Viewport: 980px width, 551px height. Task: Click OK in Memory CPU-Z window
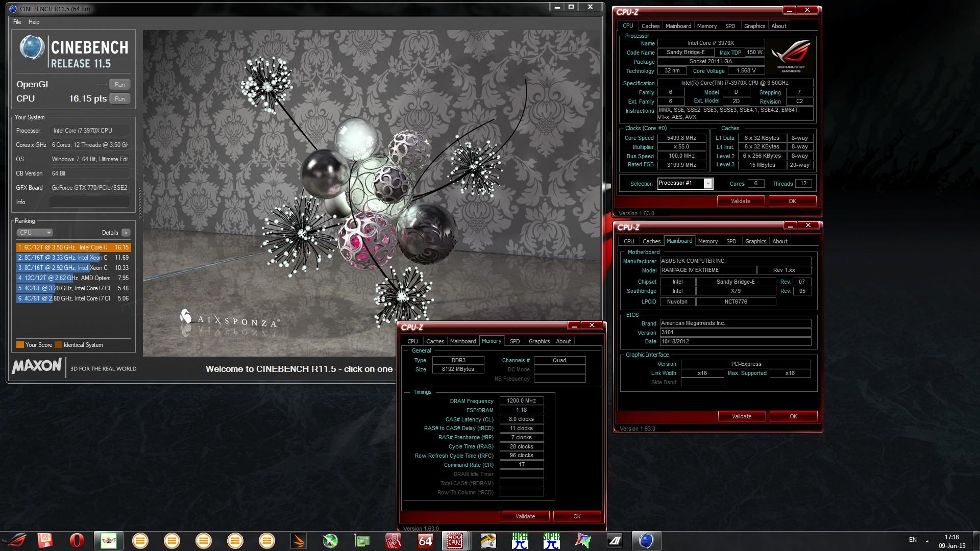(x=577, y=516)
